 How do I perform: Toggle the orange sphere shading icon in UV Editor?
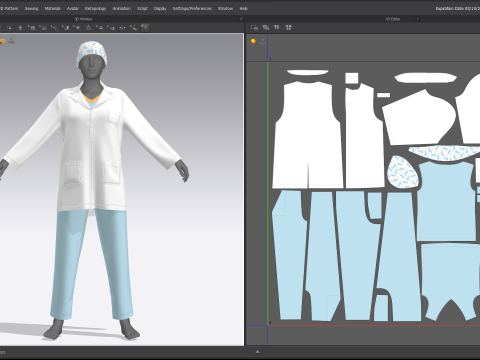click(253, 41)
